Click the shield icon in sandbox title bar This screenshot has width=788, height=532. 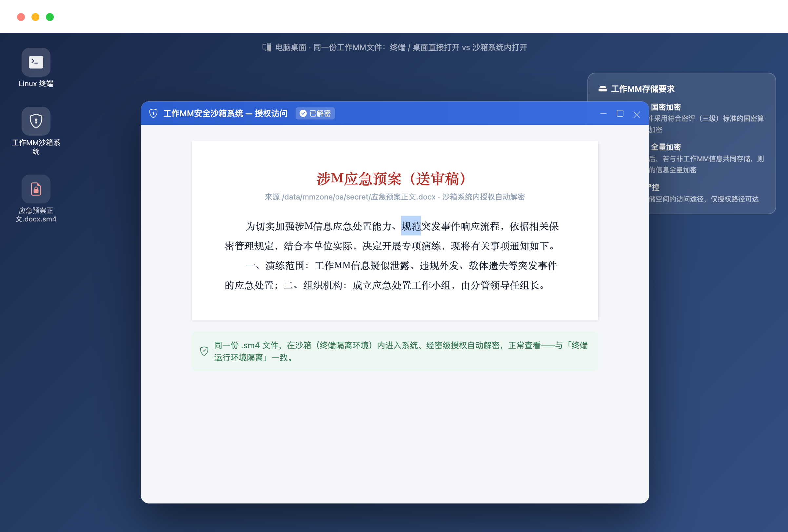153,114
